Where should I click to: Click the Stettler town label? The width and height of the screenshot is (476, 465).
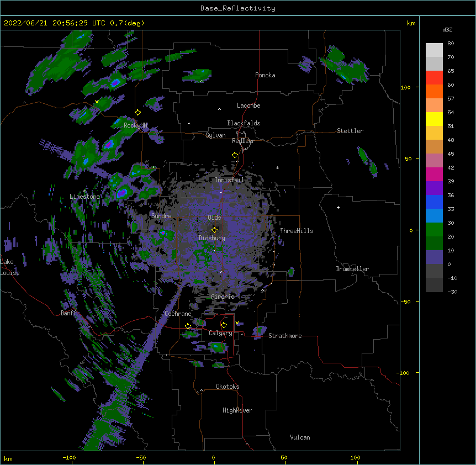350,131
